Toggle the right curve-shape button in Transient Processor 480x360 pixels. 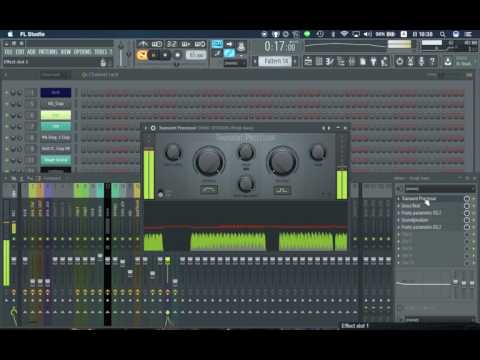[282, 190]
